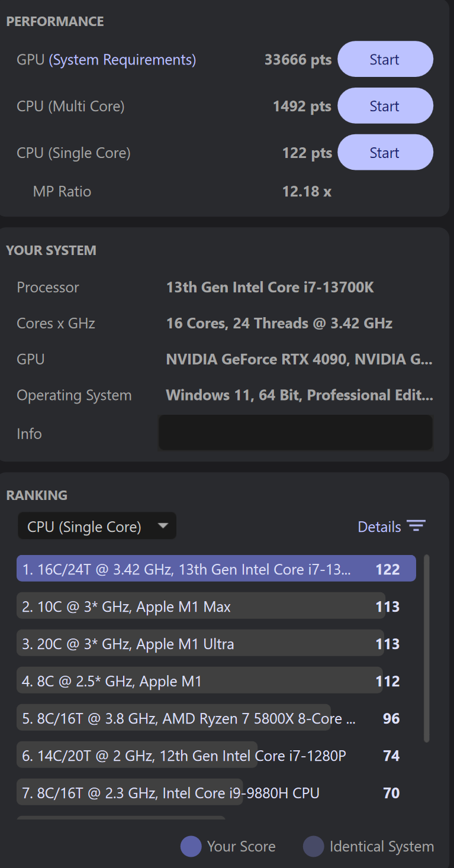Open the CPU (Single Core) ranking dropdown
The image size is (454, 868).
coord(97,526)
